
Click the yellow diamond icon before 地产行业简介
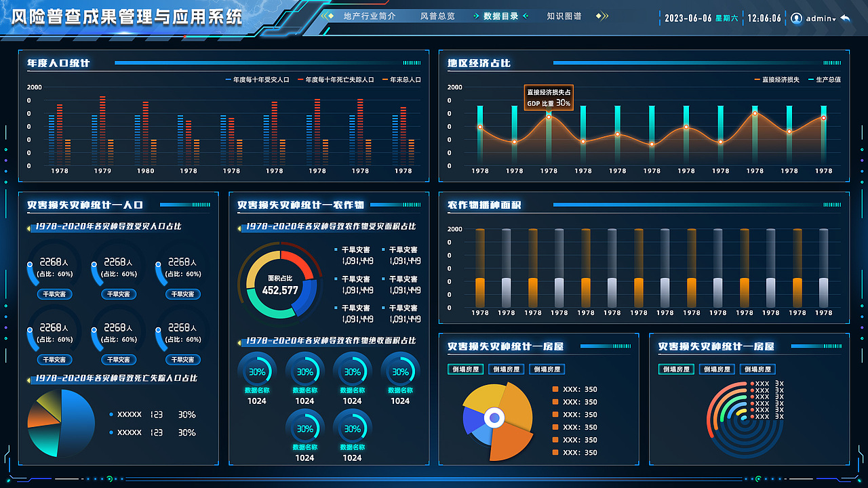coord(331,16)
